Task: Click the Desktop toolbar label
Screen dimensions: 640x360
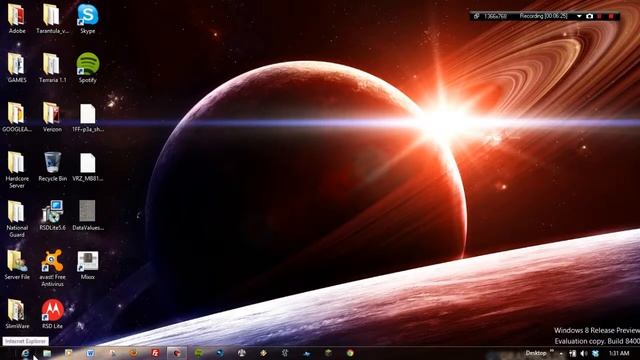Action: point(536,353)
